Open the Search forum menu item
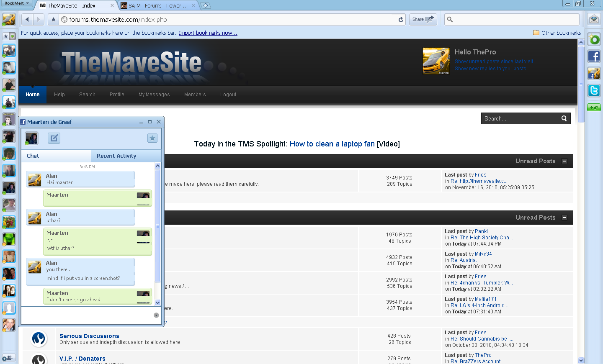 click(x=88, y=95)
